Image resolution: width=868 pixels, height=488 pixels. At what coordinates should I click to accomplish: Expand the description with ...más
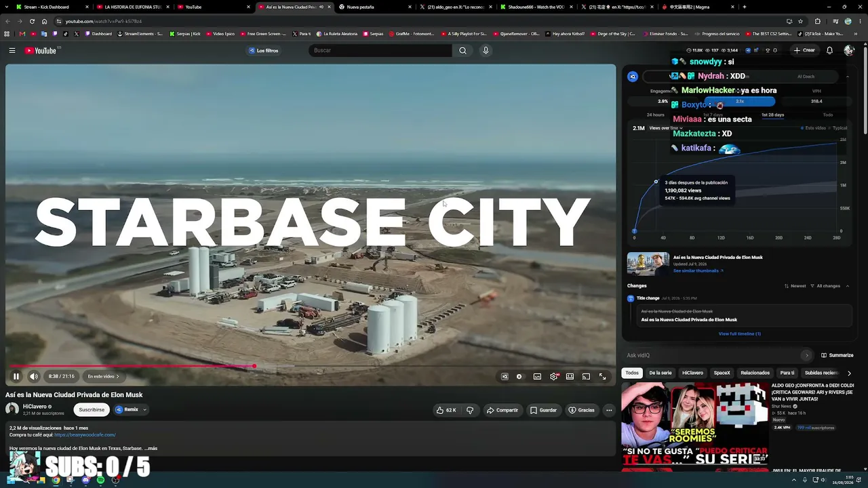point(151,448)
